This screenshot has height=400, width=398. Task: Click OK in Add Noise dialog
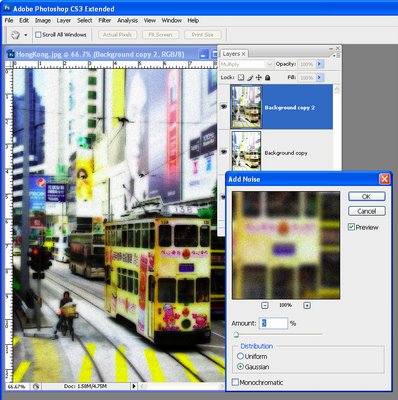point(367,196)
